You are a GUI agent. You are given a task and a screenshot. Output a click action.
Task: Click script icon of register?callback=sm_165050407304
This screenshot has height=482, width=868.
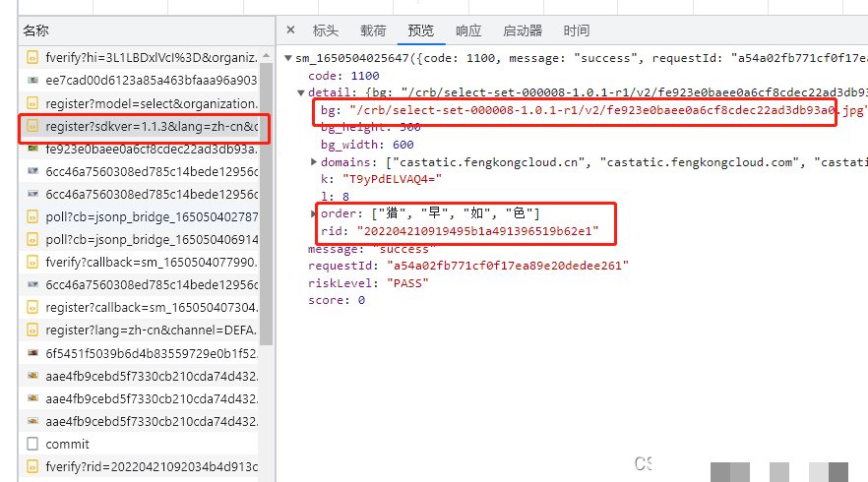tap(32, 307)
